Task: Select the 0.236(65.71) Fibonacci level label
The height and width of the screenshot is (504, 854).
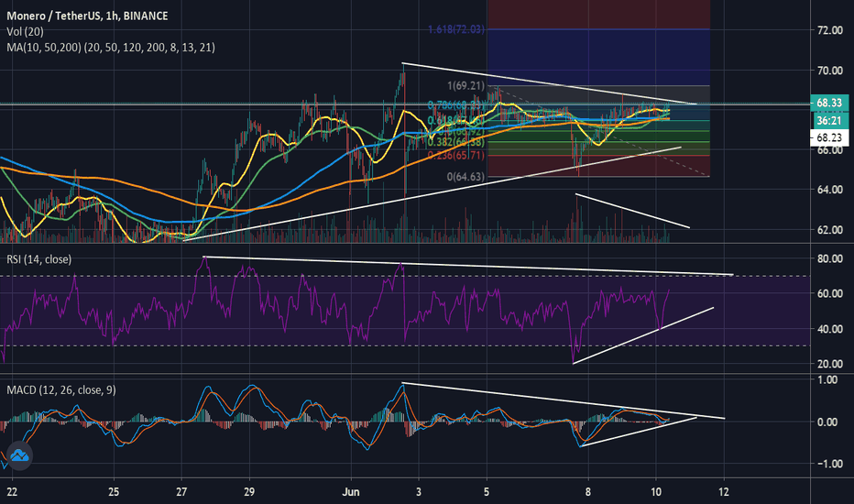Action: click(456, 155)
